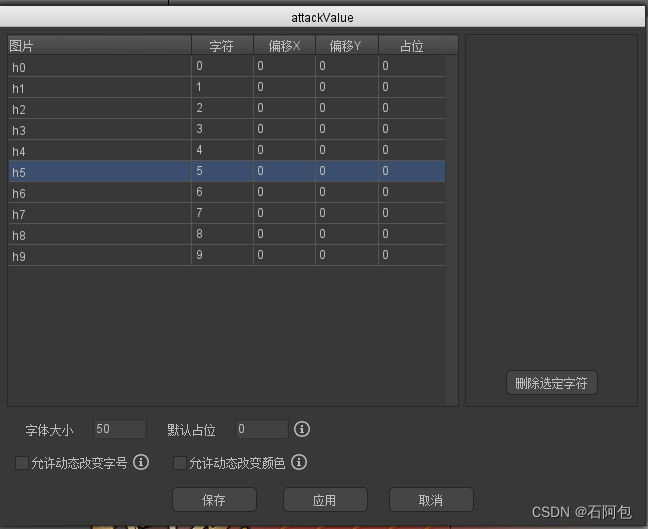Image resolution: width=648 pixels, height=529 pixels.
Task: Enable 允许动态改变字号 checkbox
Action: tap(21, 463)
